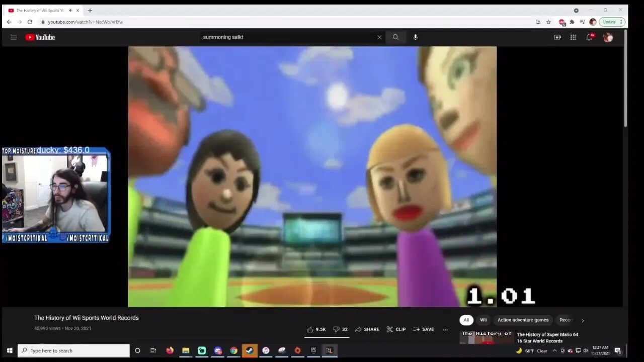Open History of Super Mario 64 recommended video
The height and width of the screenshot is (362, 644).
pos(547,337)
